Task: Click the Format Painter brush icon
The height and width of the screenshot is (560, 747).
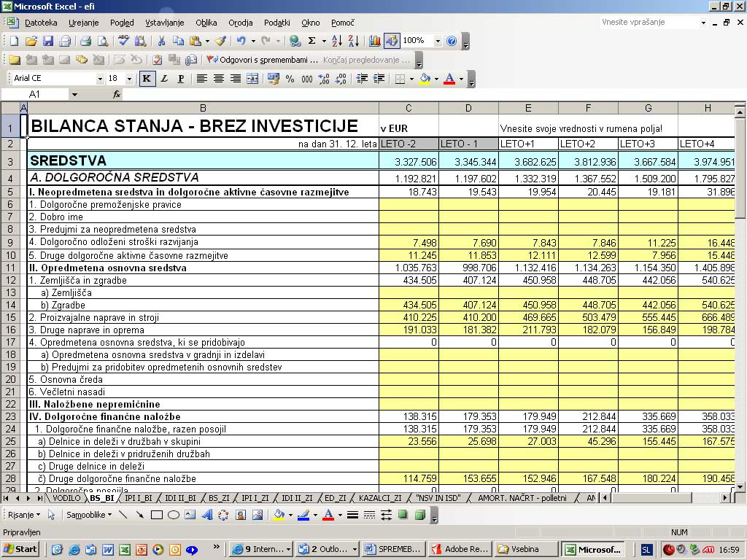Action: (220, 42)
